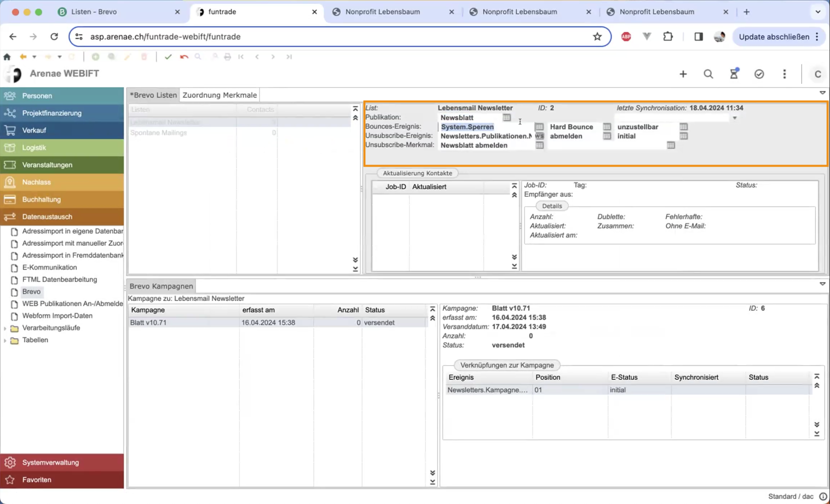
Task: Click the plus icon in the header
Action: pos(683,74)
